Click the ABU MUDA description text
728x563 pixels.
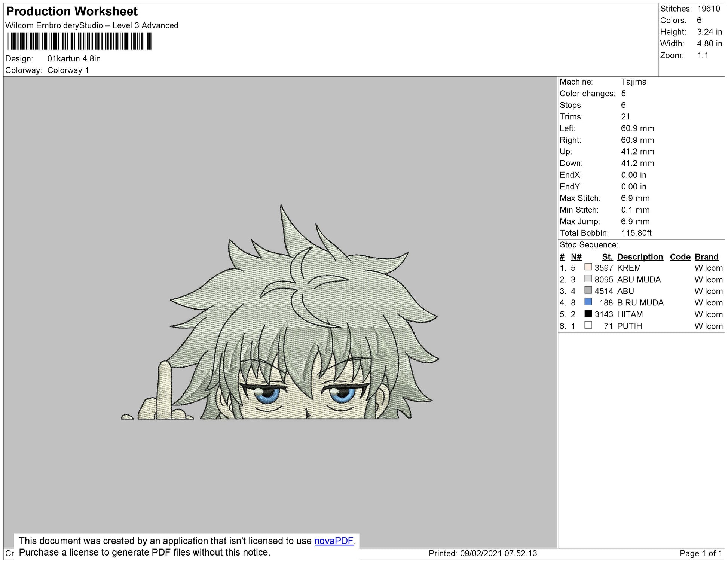click(x=639, y=280)
